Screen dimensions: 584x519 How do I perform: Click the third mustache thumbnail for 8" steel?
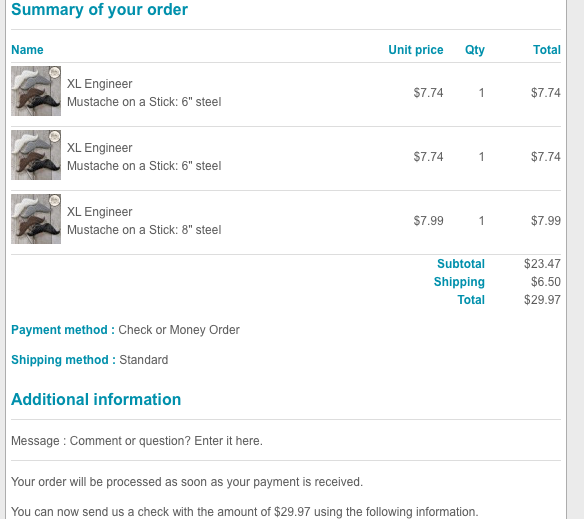36,219
